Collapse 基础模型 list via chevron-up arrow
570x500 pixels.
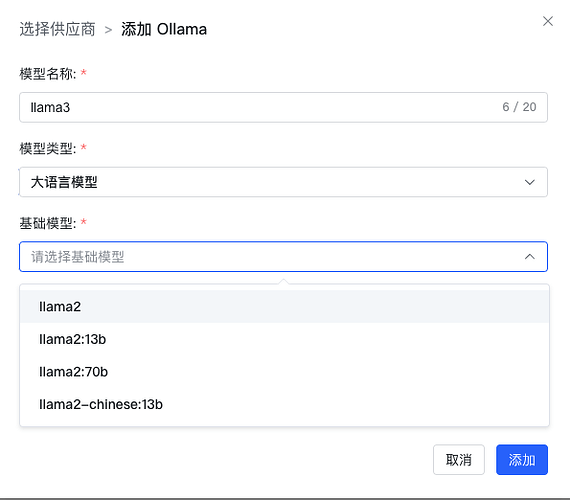pyautogui.click(x=529, y=256)
